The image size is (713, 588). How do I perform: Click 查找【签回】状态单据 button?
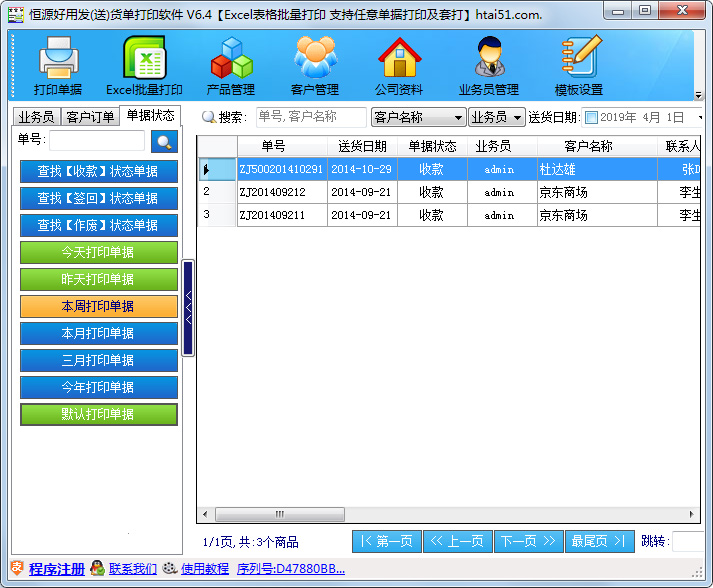(x=99, y=198)
